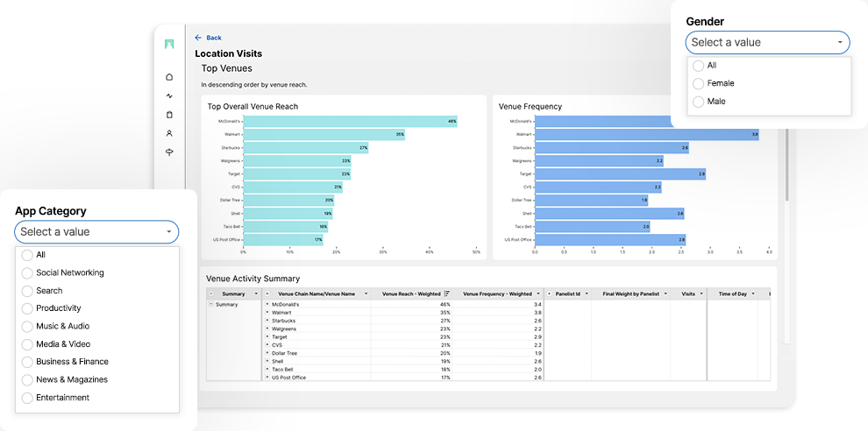
Task: Open the user profile icon in sidebar
Action: click(x=169, y=133)
